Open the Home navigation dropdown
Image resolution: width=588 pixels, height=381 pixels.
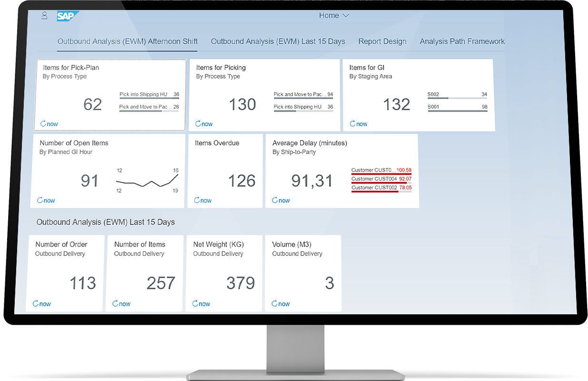(x=334, y=15)
